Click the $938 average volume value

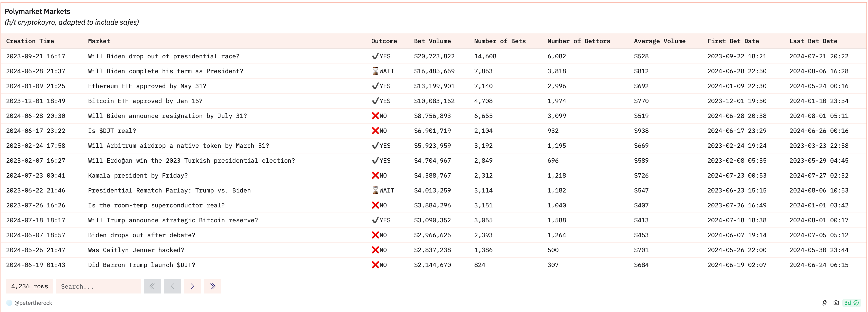(x=641, y=131)
